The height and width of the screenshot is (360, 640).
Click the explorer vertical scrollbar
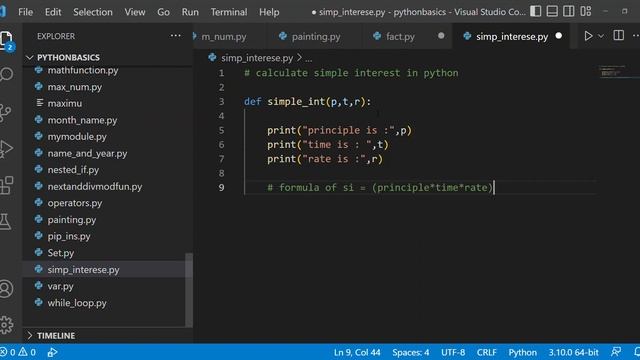point(189,290)
